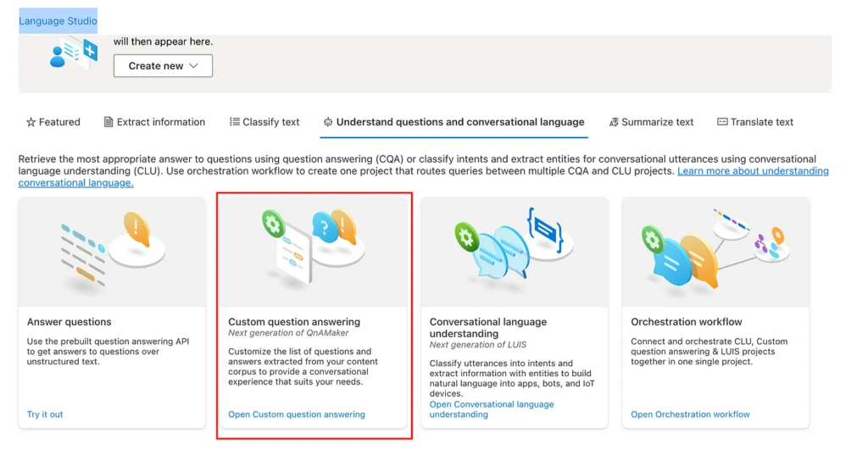This screenshot has height=450, width=868.
Task: Open Custom question answering link
Action: tap(297, 414)
